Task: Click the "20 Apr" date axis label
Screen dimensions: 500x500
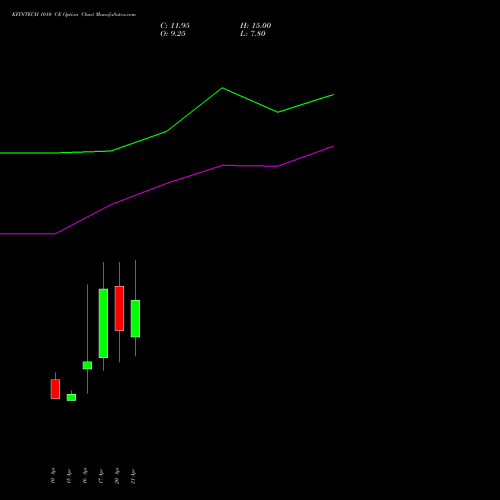Action: tap(117, 476)
